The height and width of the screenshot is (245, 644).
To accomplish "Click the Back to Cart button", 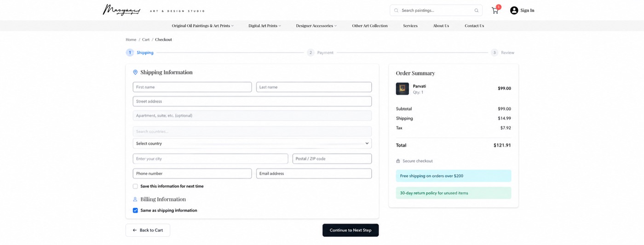I will tap(148, 230).
